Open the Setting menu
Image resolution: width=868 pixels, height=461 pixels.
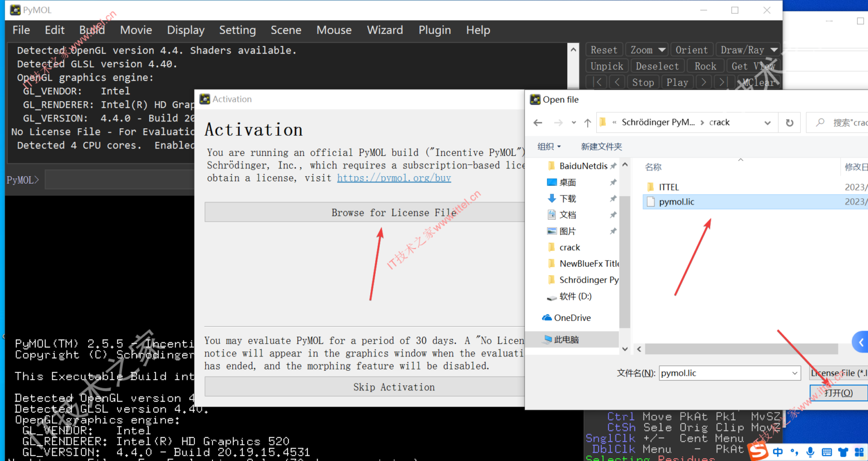click(x=237, y=30)
